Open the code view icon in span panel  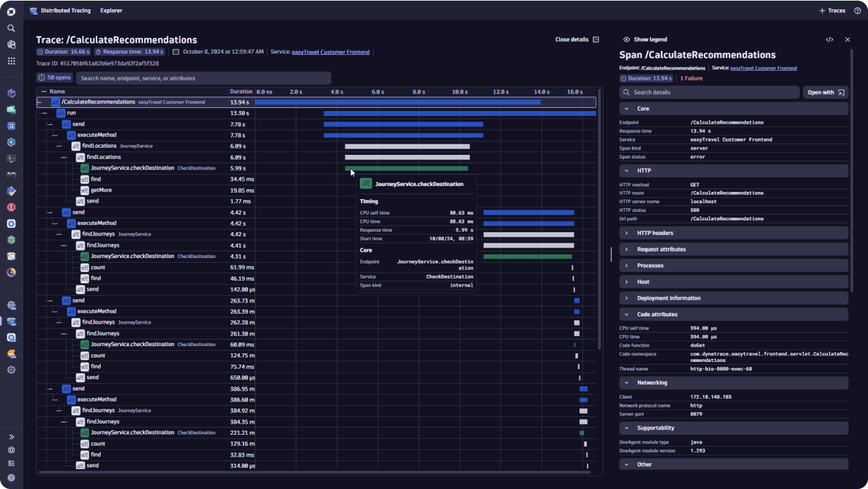click(x=830, y=40)
